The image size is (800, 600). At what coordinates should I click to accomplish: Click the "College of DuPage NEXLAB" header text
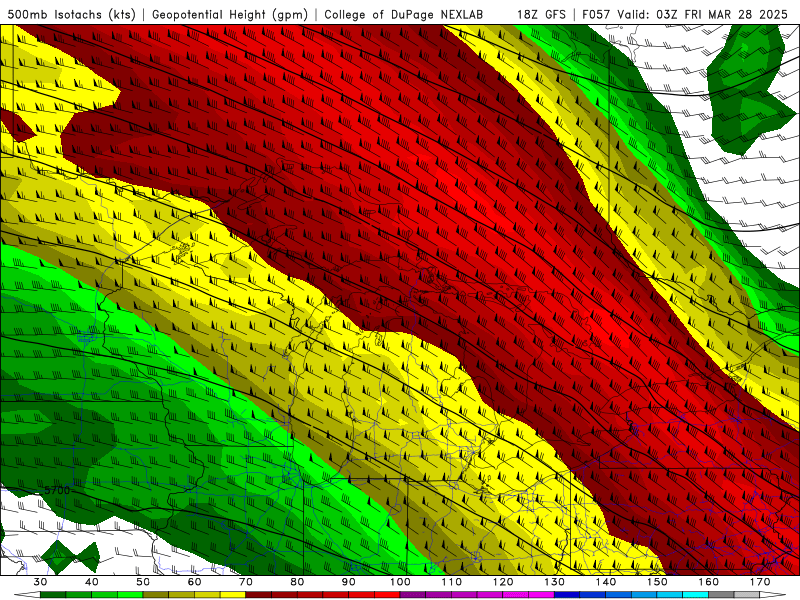[x=403, y=15]
